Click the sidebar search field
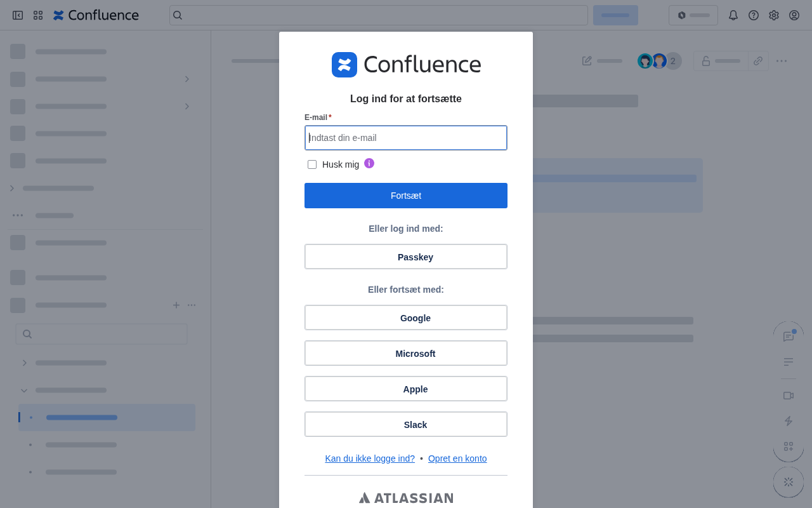Screen dimensions: 812x508 coord(101,334)
